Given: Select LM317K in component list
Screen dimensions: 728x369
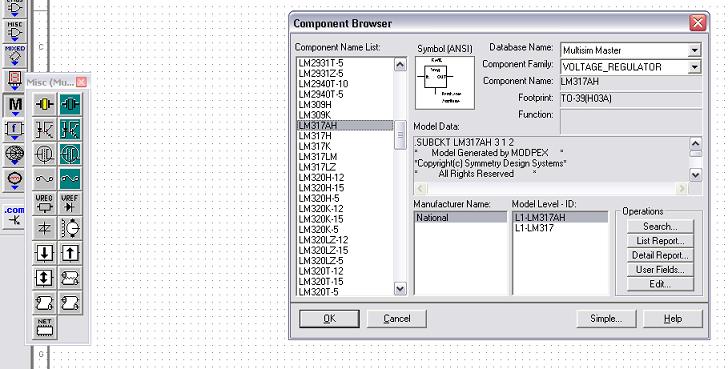Looking at the screenshot, I should [x=314, y=147].
